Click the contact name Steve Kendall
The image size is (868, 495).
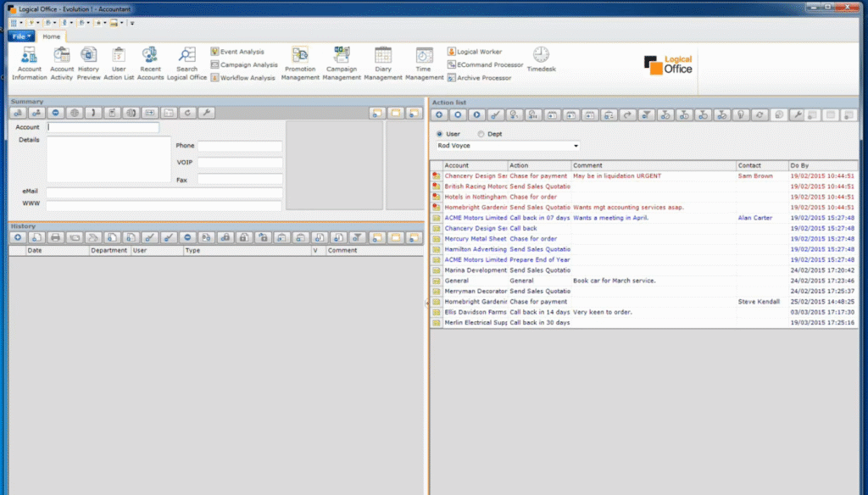click(x=759, y=302)
